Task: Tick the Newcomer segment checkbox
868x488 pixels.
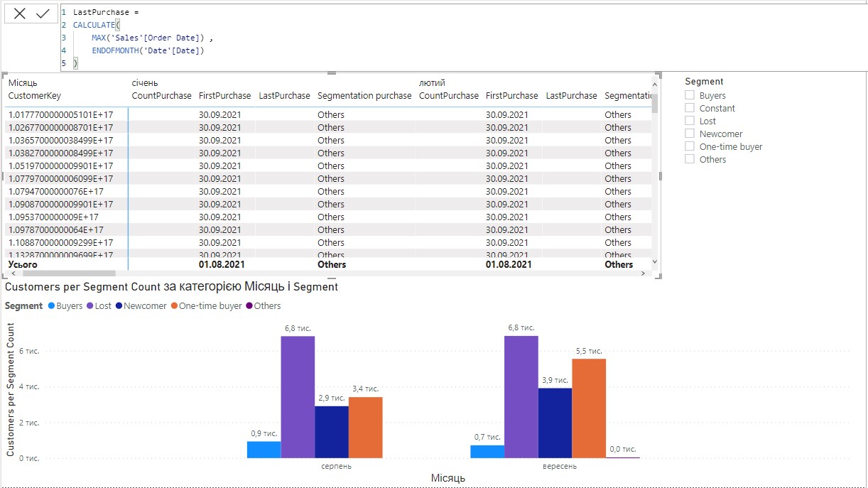Action: point(689,134)
